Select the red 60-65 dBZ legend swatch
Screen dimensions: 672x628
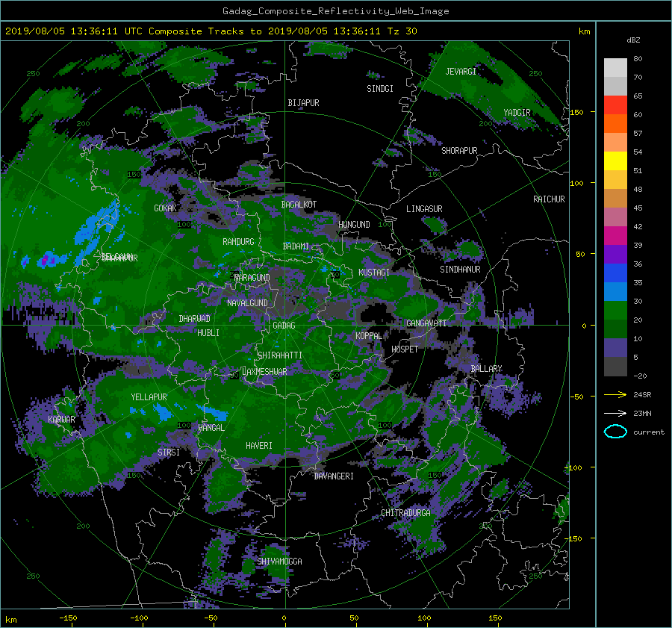[x=615, y=105]
